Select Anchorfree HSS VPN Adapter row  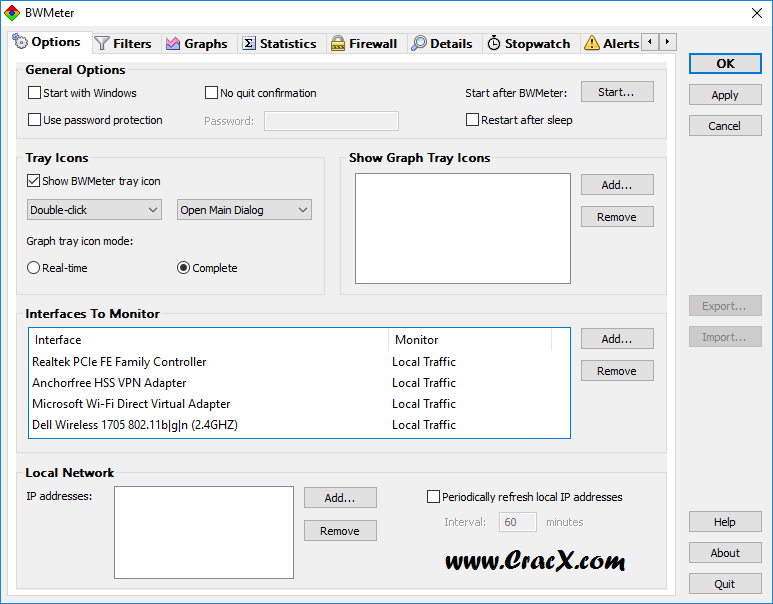click(x=299, y=383)
